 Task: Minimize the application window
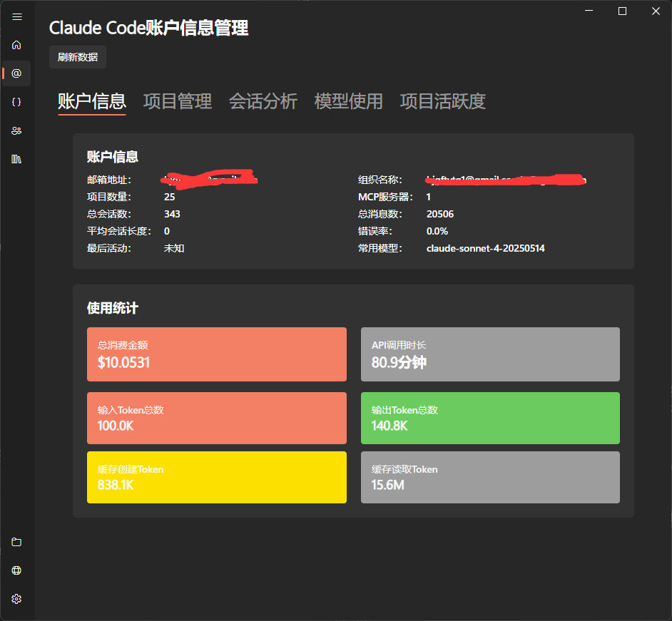pyautogui.click(x=589, y=11)
